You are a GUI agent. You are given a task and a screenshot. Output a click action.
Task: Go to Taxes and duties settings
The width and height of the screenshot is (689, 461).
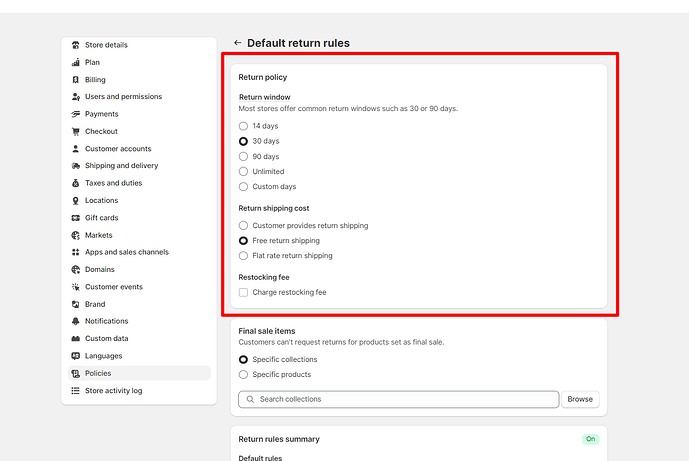113,183
